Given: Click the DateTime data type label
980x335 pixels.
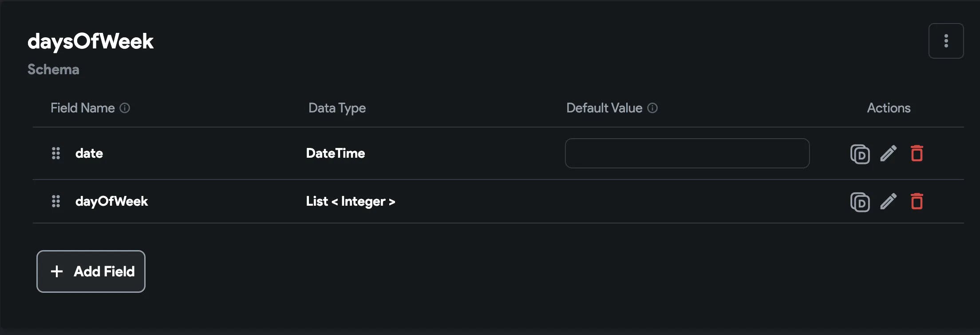Looking at the screenshot, I should point(336,153).
